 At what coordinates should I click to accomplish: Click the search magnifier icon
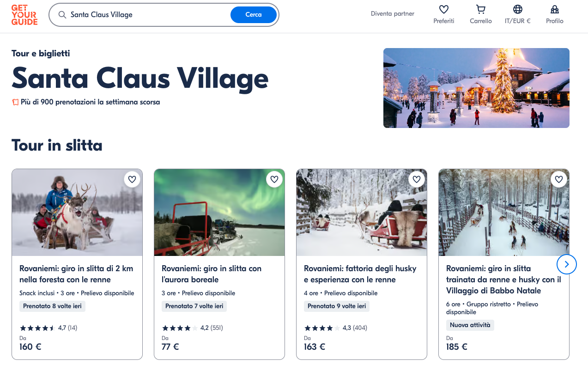click(x=62, y=14)
